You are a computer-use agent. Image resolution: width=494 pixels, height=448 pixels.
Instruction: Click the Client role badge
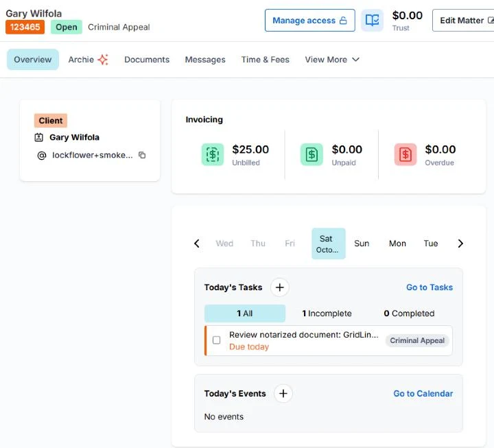pos(51,121)
